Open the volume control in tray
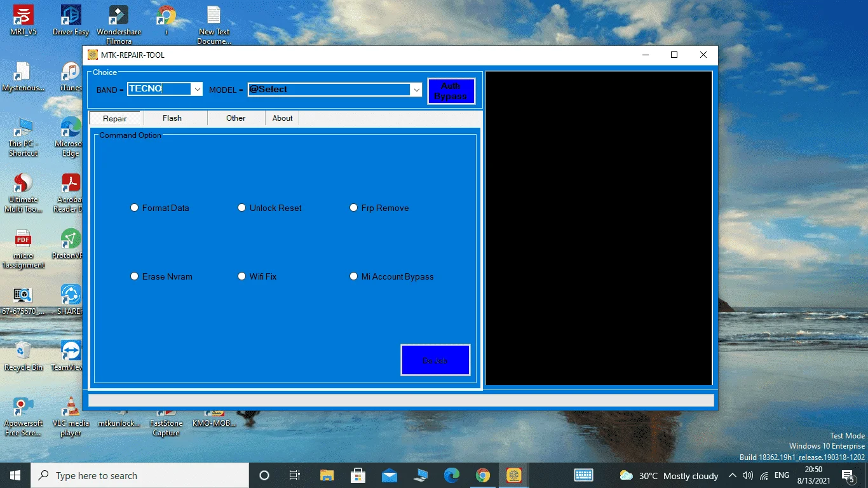 748,475
